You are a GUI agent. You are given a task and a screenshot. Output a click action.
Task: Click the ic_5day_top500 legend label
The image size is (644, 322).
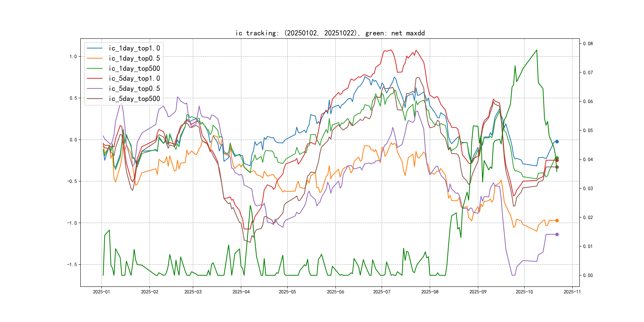[134, 99]
